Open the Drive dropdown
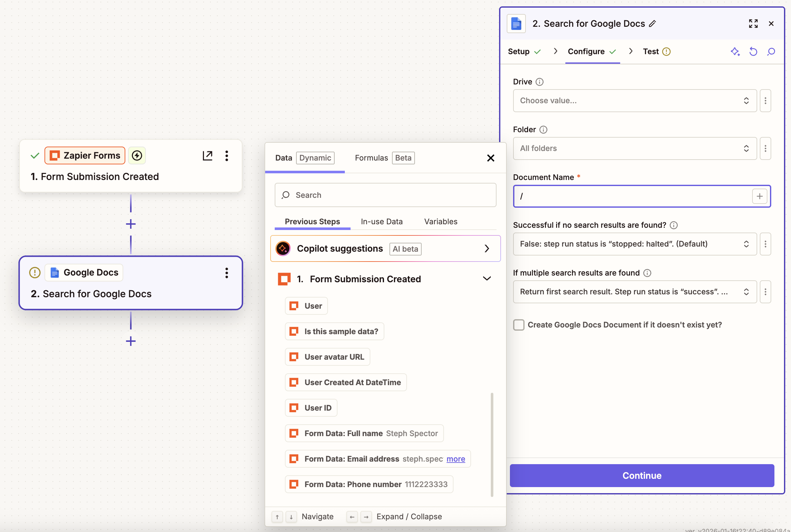 coord(635,101)
